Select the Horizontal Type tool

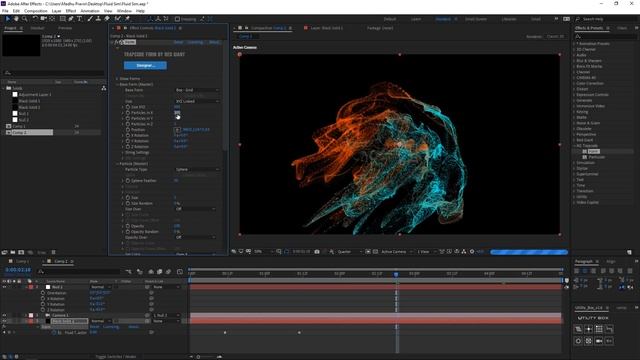tap(79, 19)
